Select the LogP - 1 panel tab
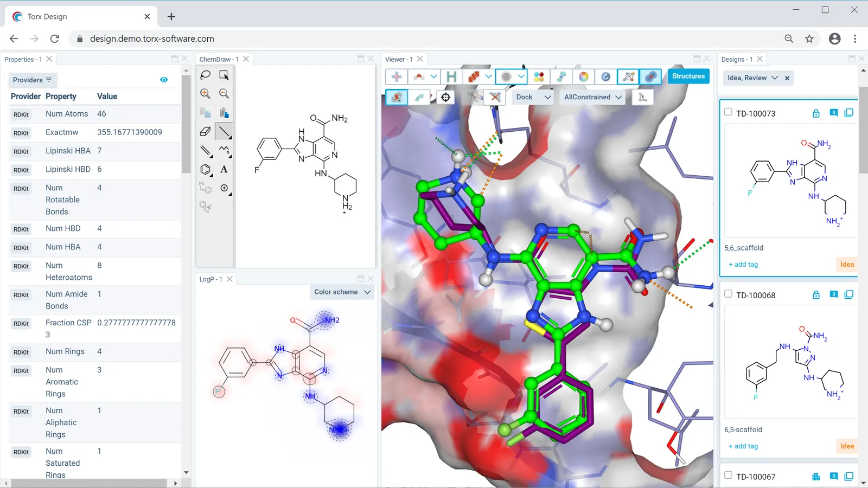 [210, 279]
